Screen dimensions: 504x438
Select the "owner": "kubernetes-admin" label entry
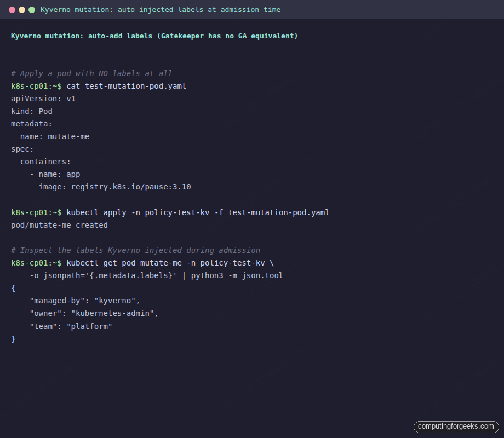(x=94, y=313)
